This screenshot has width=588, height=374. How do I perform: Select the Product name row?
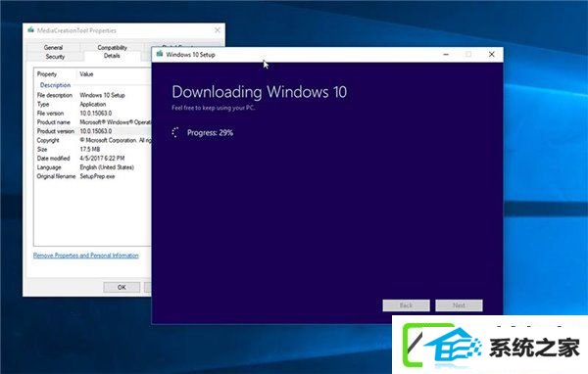(x=93, y=122)
